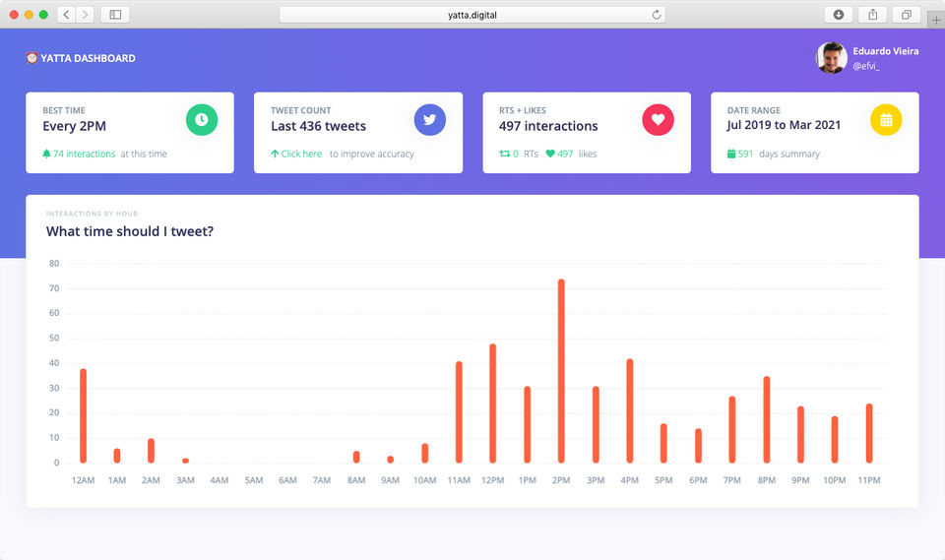Click the yatta.digital address bar
Viewport: 945px width, 560px height.
(472, 15)
